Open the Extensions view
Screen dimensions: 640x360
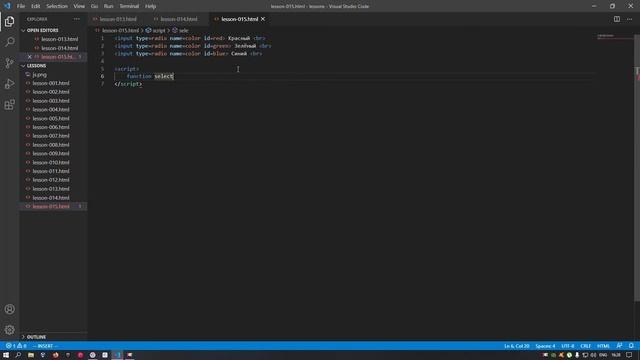tap(9, 104)
